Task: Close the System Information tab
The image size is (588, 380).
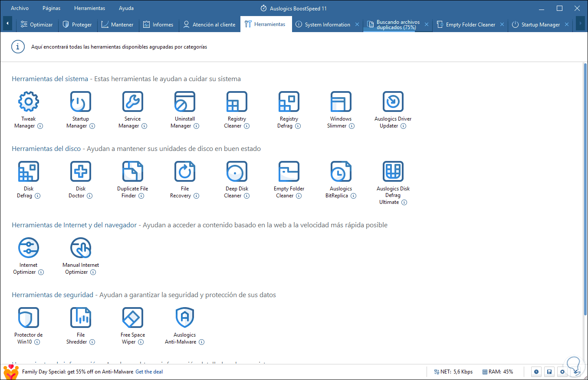Action: pyautogui.click(x=357, y=25)
